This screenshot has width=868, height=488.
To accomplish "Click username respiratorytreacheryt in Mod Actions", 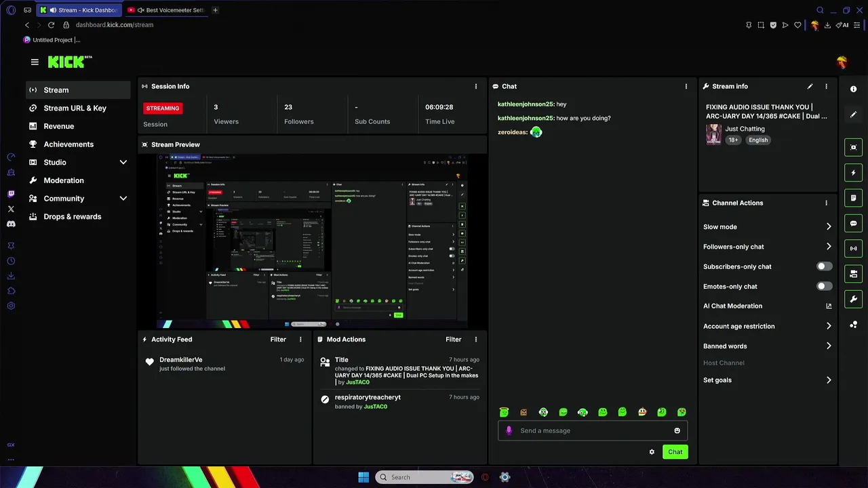I will tap(368, 397).
